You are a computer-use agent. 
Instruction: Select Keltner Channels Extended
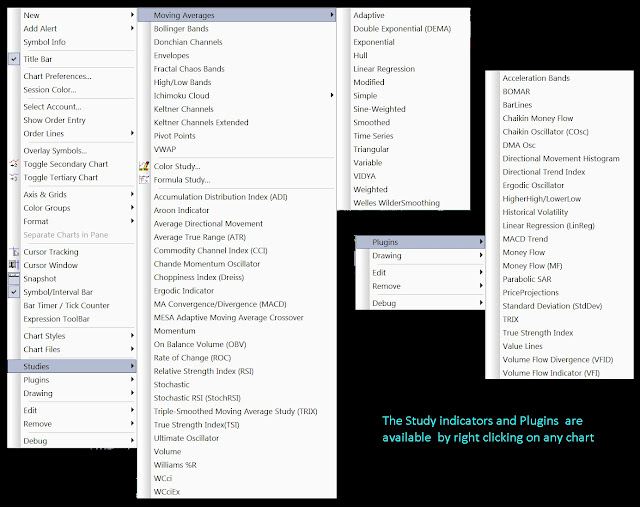(x=201, y=122)
